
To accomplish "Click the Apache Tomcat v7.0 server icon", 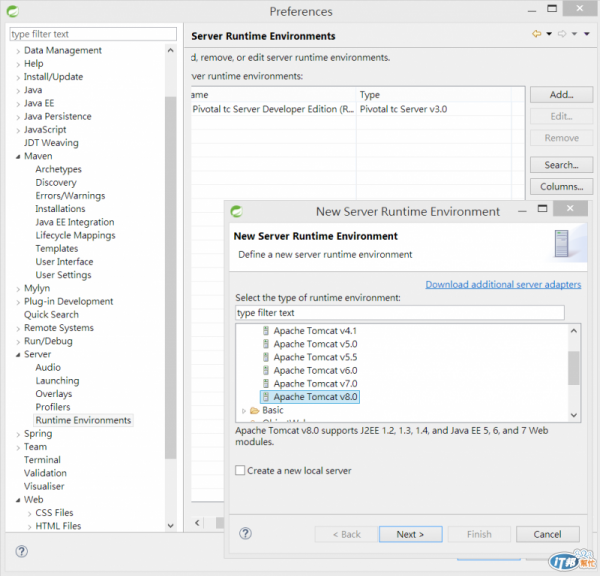I will [x=266, y=383].
